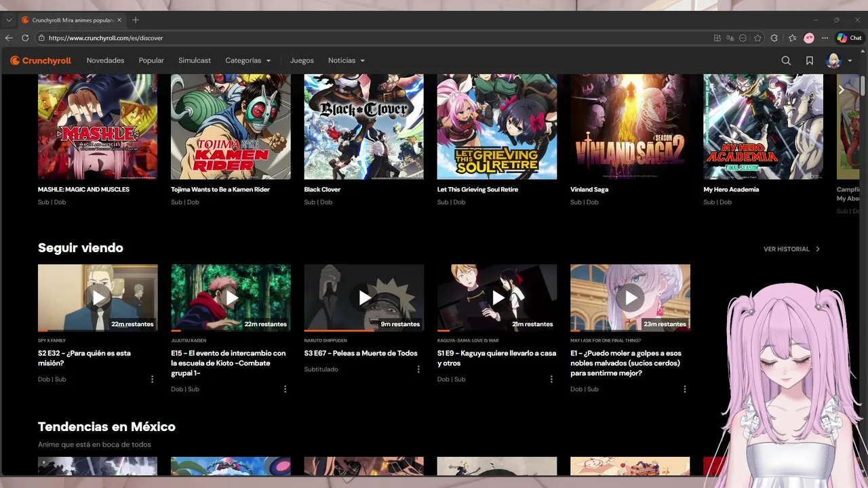Viewport: 868px width, 488px height.
Task: Click the translate page icon
Action: (x=730, y=38)
